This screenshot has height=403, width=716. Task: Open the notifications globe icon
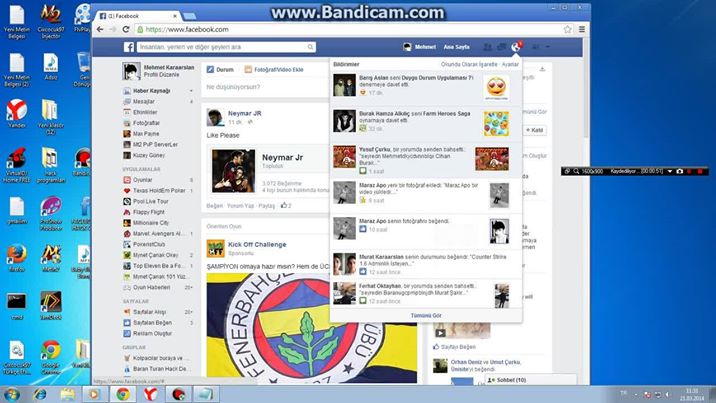[x=516, y=47]
